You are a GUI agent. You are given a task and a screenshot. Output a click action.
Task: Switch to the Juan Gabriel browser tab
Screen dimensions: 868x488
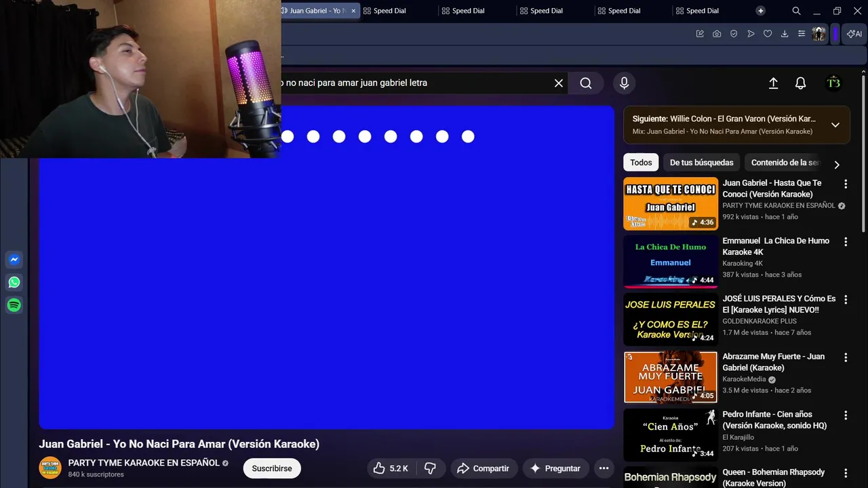pyautogui.click(x=317, y=11)
